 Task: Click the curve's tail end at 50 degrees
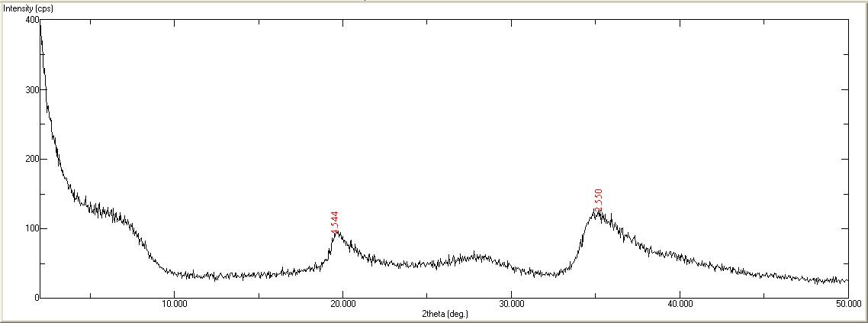click(x=846, y=281)
